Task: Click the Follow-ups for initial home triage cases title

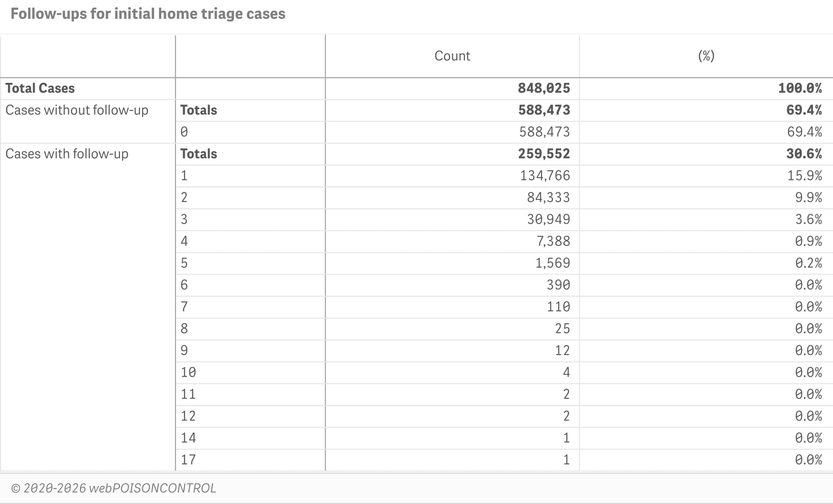Action: (148, 13)
